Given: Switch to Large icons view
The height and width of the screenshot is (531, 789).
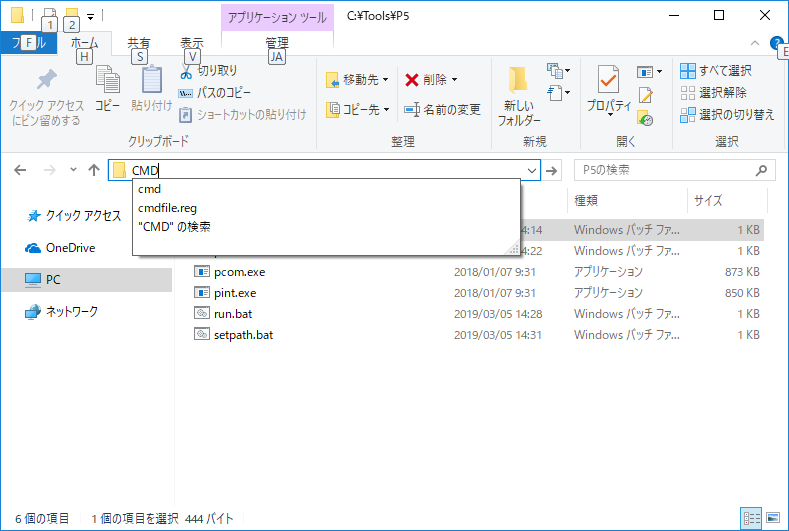Looking at the screenshot, I should coord(772,518).
